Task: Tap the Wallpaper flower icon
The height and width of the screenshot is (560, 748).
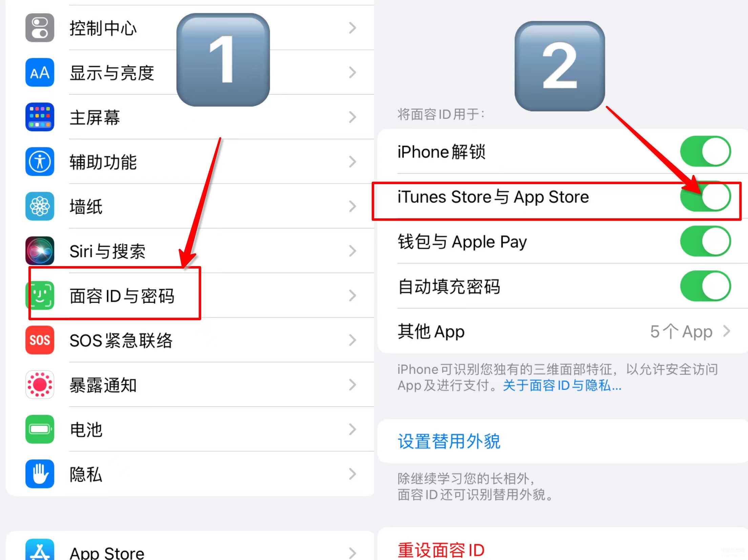Action: pyautogui.click(x=40, y=206)
